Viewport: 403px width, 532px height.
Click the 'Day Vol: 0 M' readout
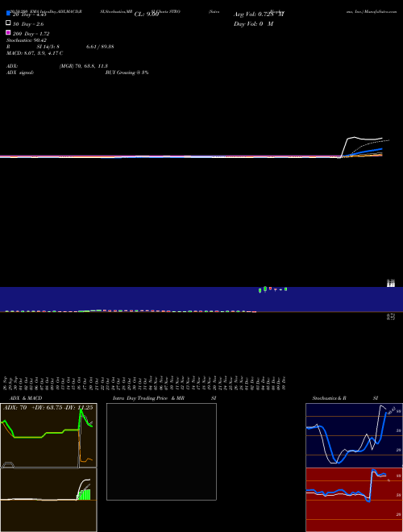(253, 23)
